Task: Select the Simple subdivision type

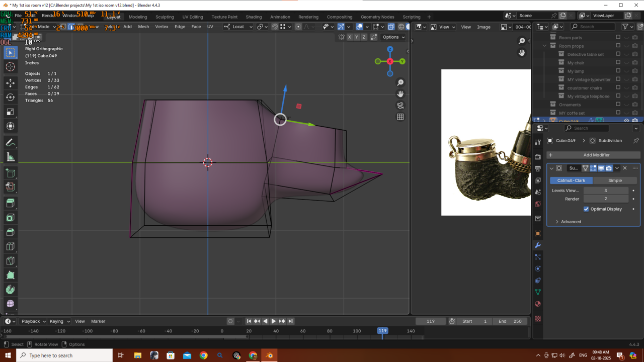Action: click(x=615, y=180)
